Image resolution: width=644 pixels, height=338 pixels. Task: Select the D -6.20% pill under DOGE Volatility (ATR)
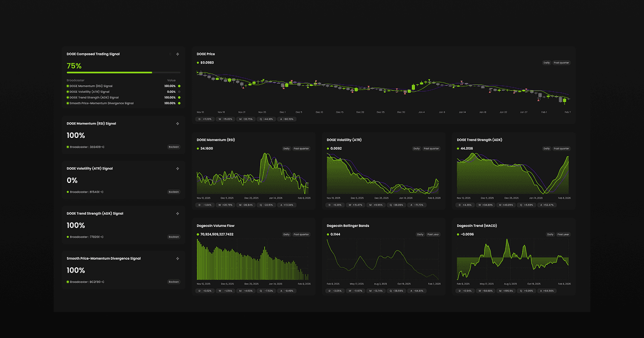335,205
